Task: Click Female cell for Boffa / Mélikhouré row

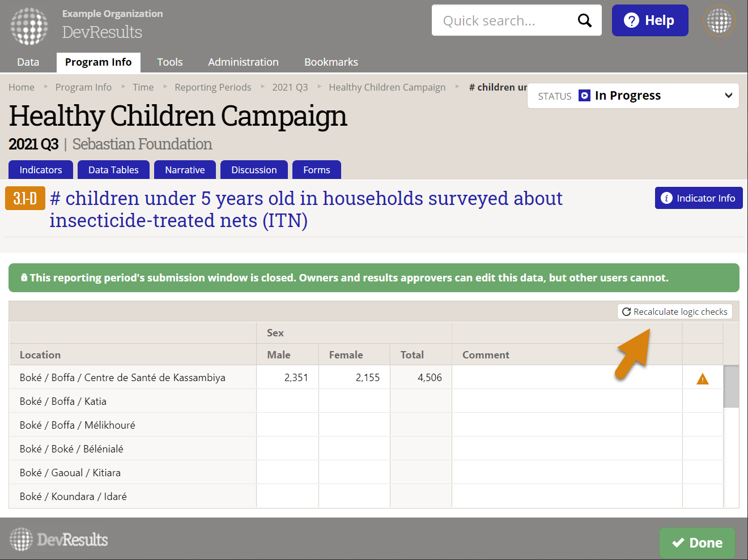Action: [x=354, y=425]
